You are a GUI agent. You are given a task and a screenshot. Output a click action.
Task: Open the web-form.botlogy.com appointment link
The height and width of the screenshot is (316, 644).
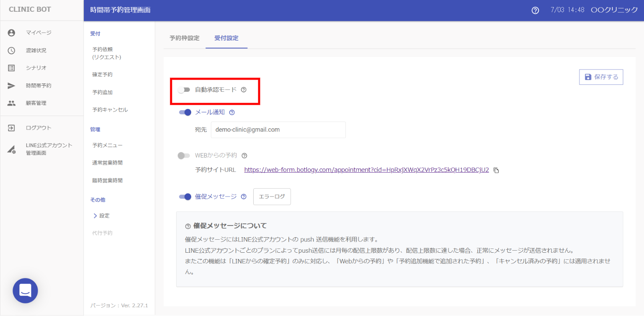click(x=366, y=170)
